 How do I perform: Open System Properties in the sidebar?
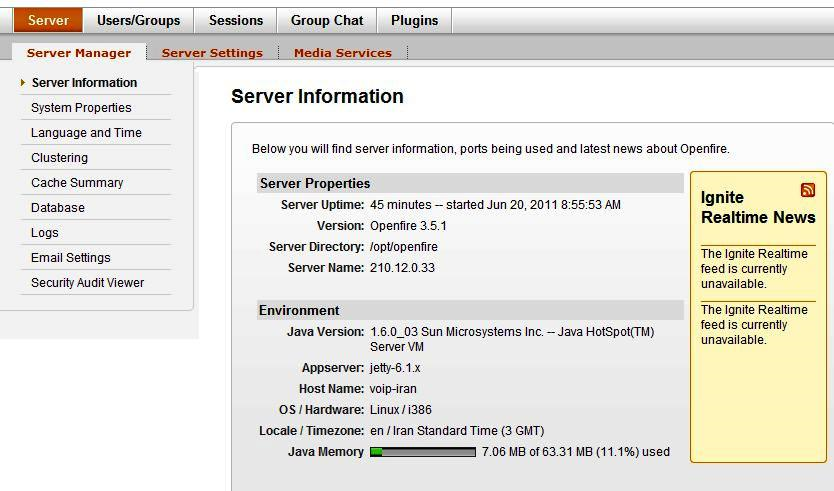[x=81, y=107]
